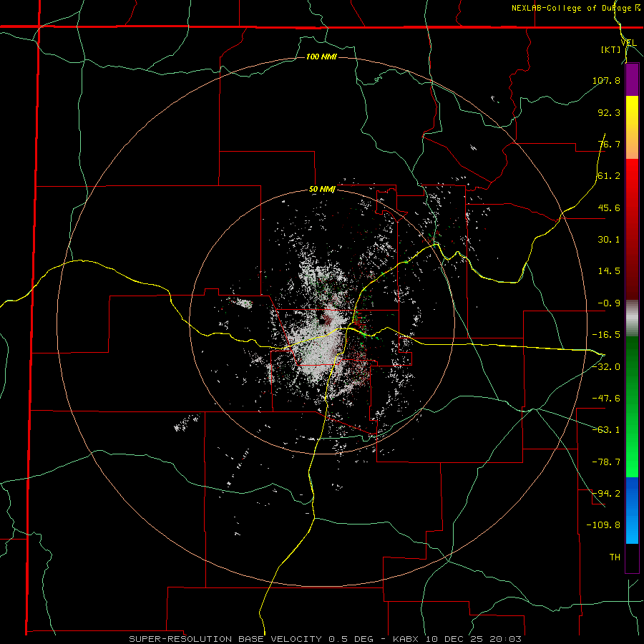Click the red color bar segment
Screen dimensions: 644x644
point(632,229)
